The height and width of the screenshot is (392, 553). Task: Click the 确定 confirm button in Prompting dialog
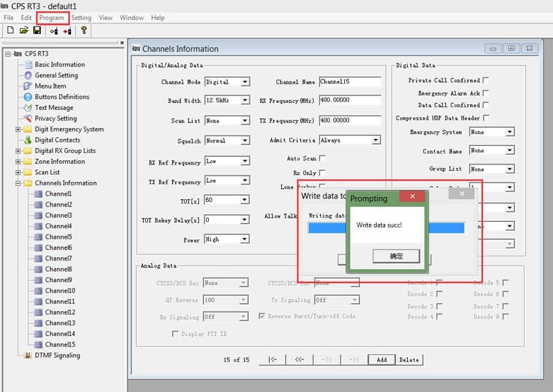point(396,256)
